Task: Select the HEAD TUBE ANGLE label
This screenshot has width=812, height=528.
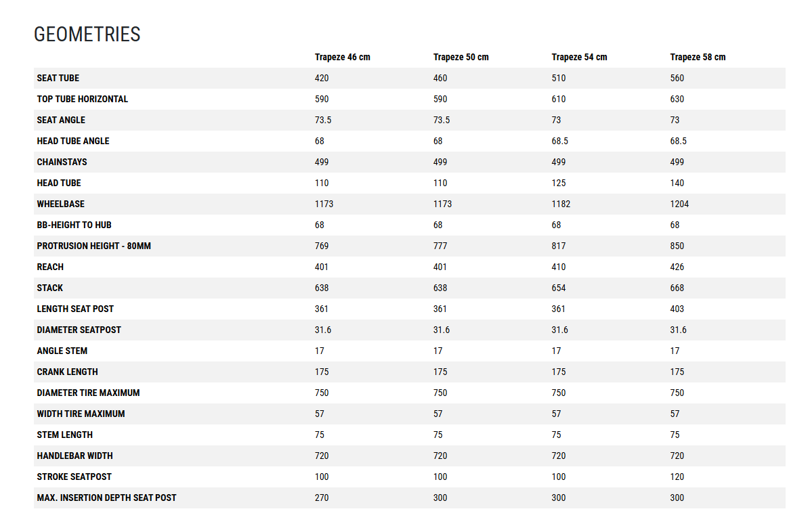Action: pyautogui.click(x=73, y=141)
